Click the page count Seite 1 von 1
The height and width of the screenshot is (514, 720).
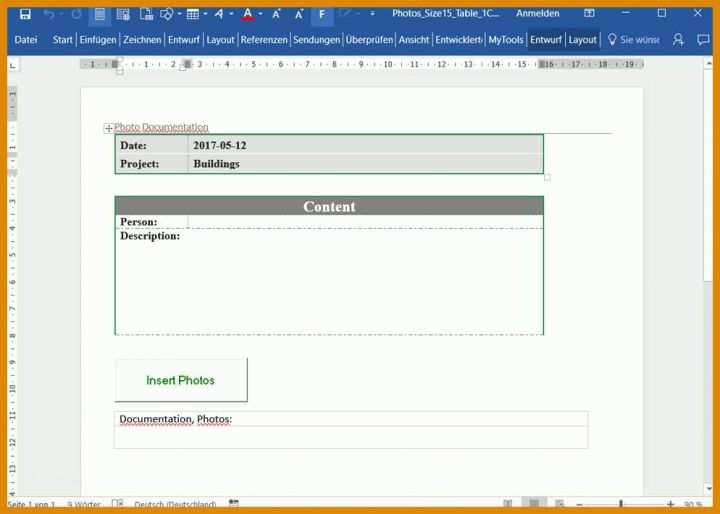(31, 504)
